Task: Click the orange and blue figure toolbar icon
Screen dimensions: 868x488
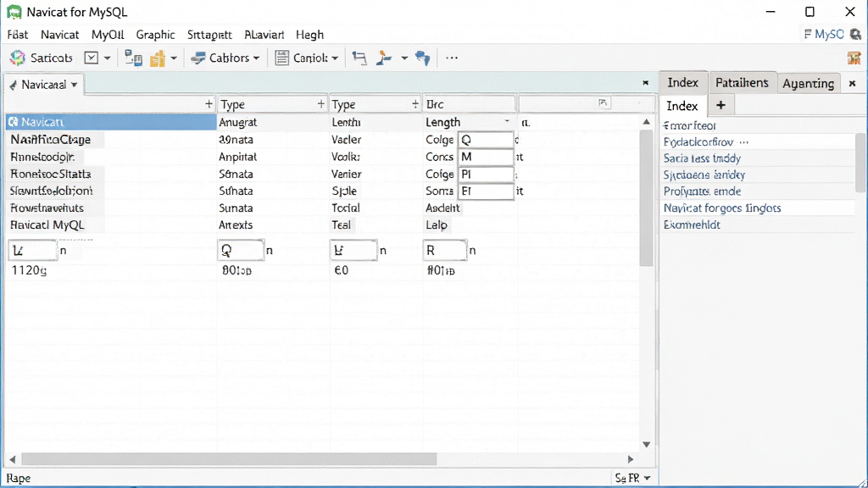Action: coord(384,58)
